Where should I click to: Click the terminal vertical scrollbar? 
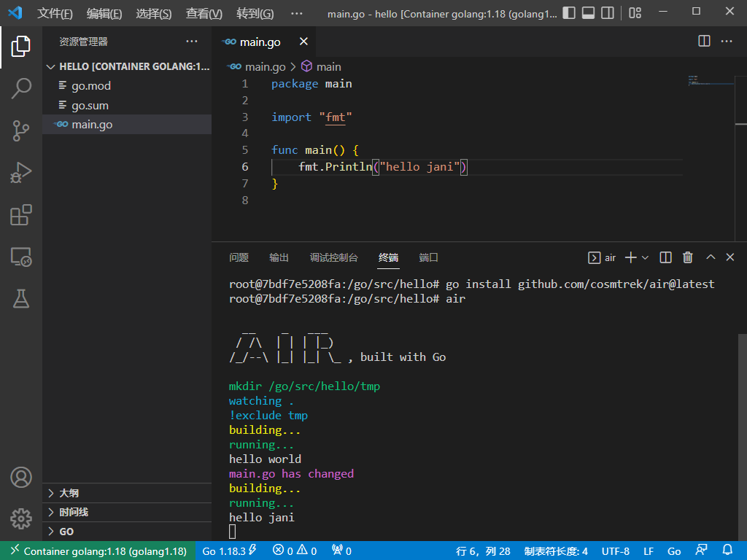click(x=742, y=436)
